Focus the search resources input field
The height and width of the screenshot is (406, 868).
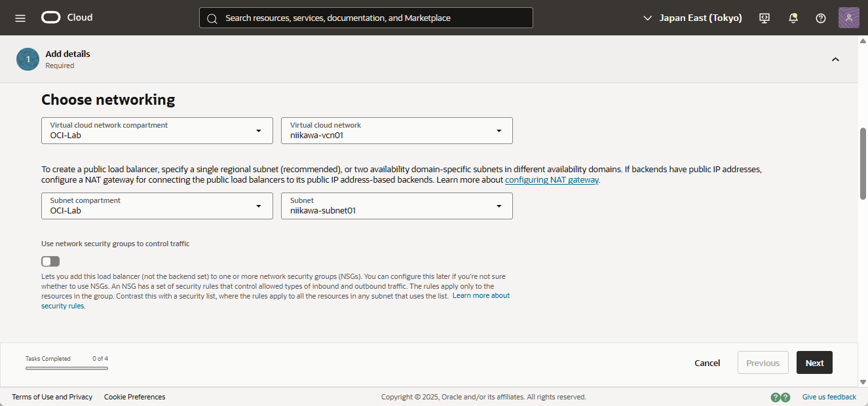373,18
